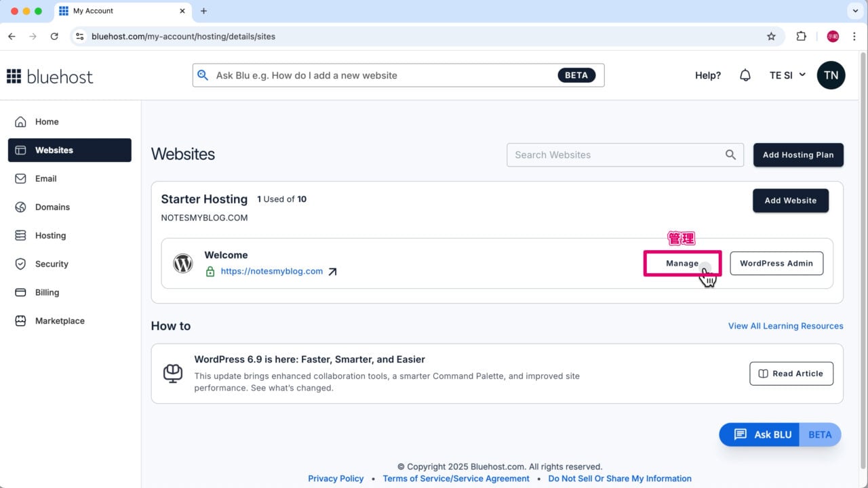Click inside the Search Websites field
Image resolution: width=868 pixels, height=488 pixels.
tap(610, 155)
